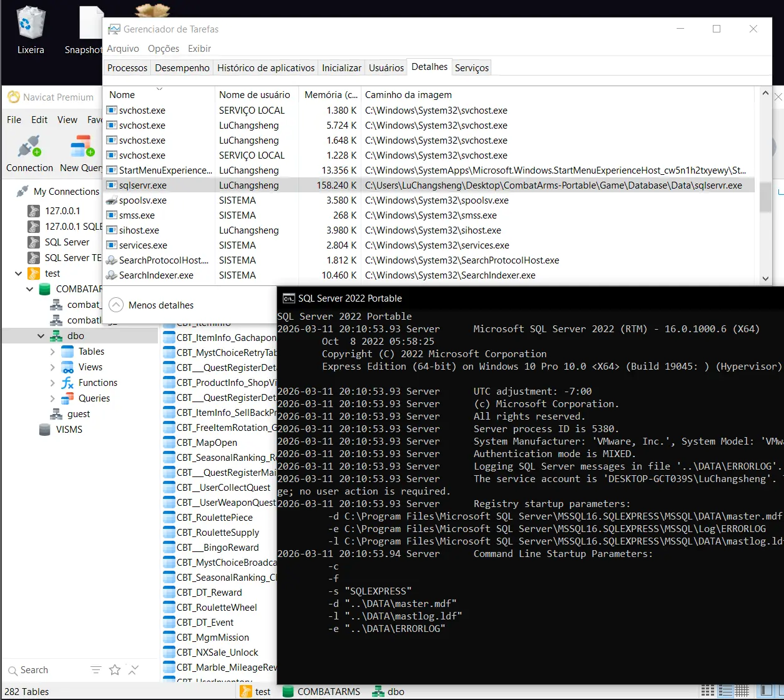784x700 pixels.
Task: Click the Connection toolbar icon in Navicat
Action: pos(29,147)
